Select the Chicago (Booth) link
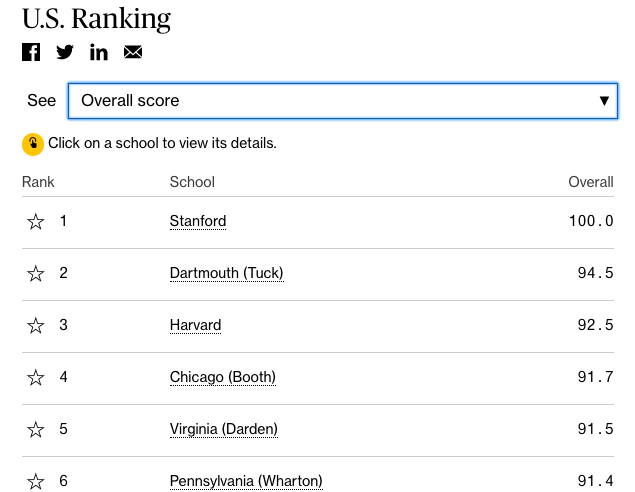The width and height of the screenshot is (635, 492). click(x=222, y=377)
